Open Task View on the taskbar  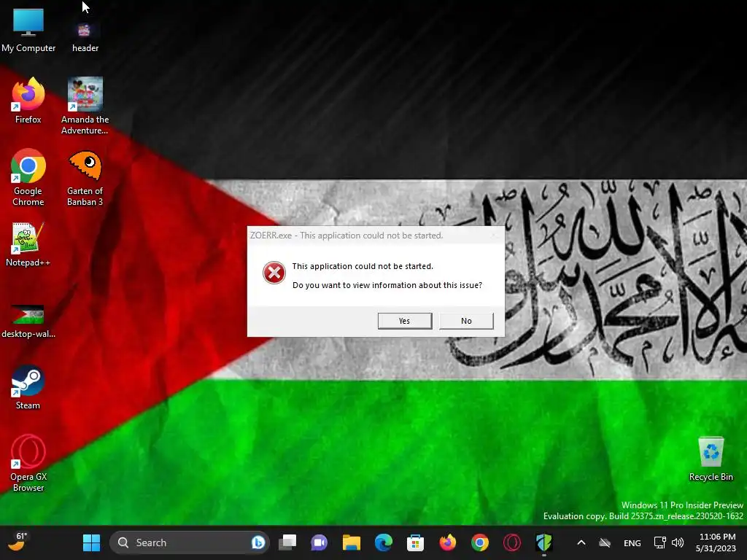[287, 542]
